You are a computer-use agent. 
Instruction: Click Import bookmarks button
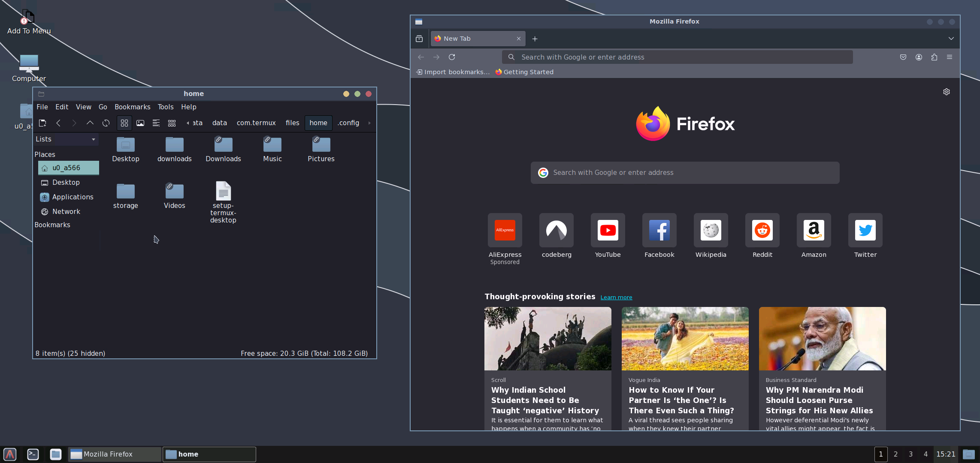(453, 72)
